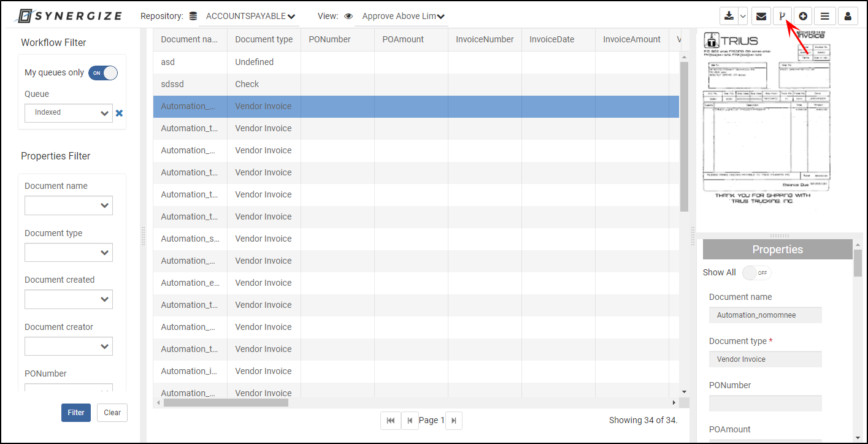This screenshot has width=868, height=444.
Task: Click the Synergize logo
Action: pyautogui.click(x=69, y=16)
